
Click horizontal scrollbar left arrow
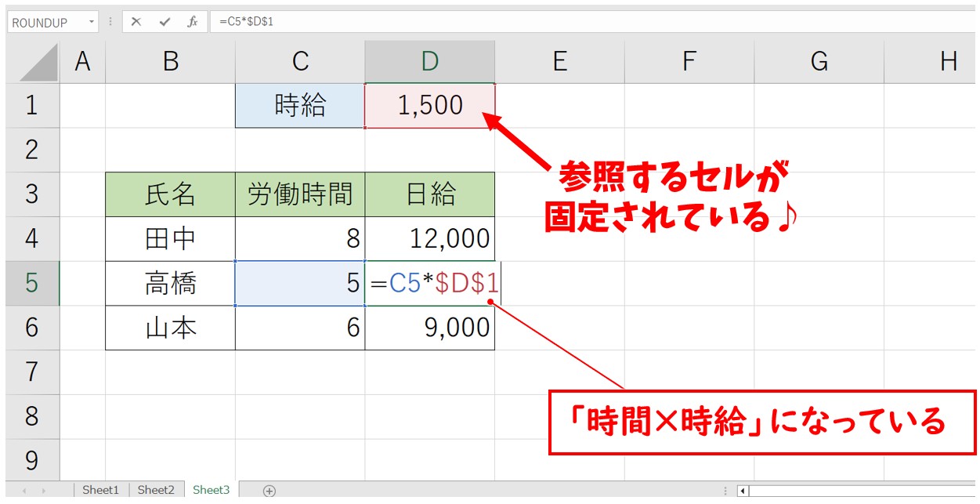pyautogui.click(x=743, y=491)
